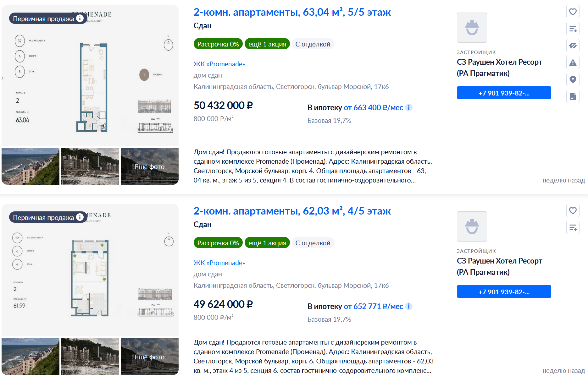Add first apartment listing to favorites
Screen dimensions: 588x381
pos(573,12)
